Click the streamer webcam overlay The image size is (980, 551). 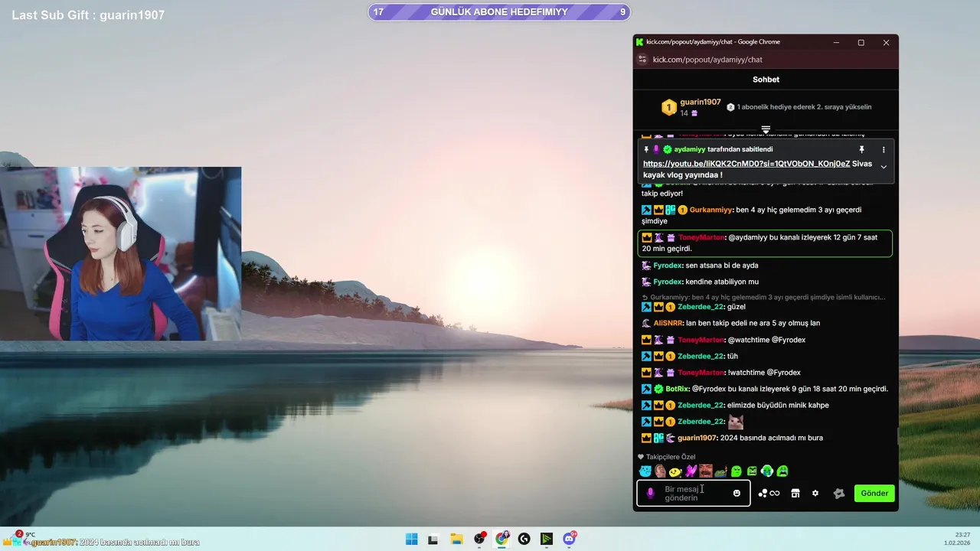(120, 253)
